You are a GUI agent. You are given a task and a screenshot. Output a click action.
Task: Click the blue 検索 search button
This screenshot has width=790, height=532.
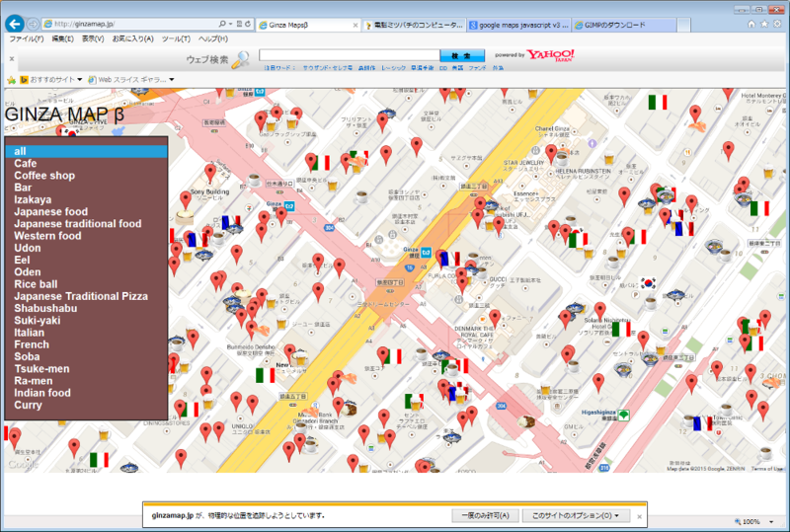(462, 55)
